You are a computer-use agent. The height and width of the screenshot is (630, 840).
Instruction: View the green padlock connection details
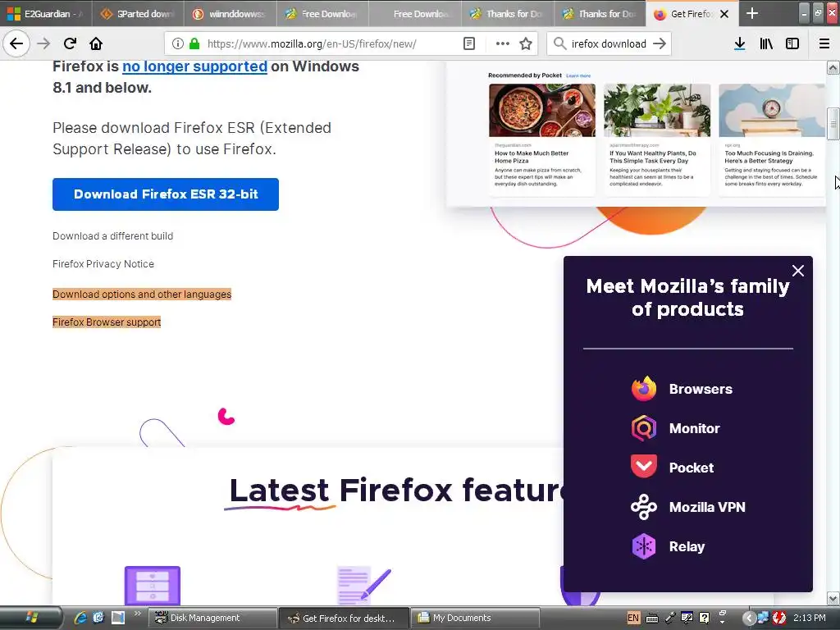tap(194, 43)
